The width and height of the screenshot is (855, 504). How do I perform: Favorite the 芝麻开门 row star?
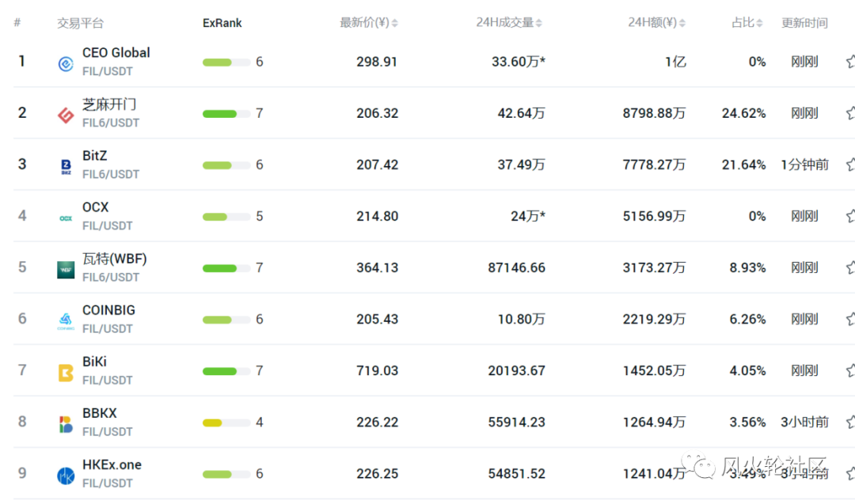850,113
